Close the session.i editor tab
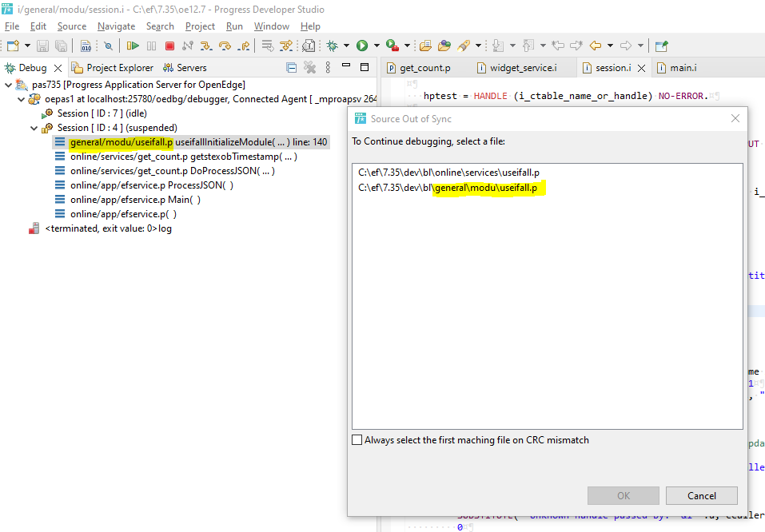Image resolution: width=765 pixels, height=532 pixels. tap(642, 68)
